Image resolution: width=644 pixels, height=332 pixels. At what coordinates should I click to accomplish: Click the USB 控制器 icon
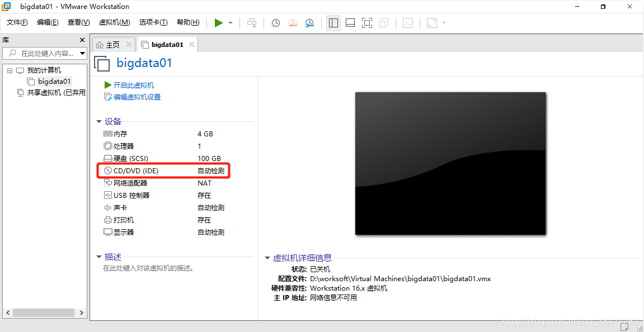(x=107, y=195)
